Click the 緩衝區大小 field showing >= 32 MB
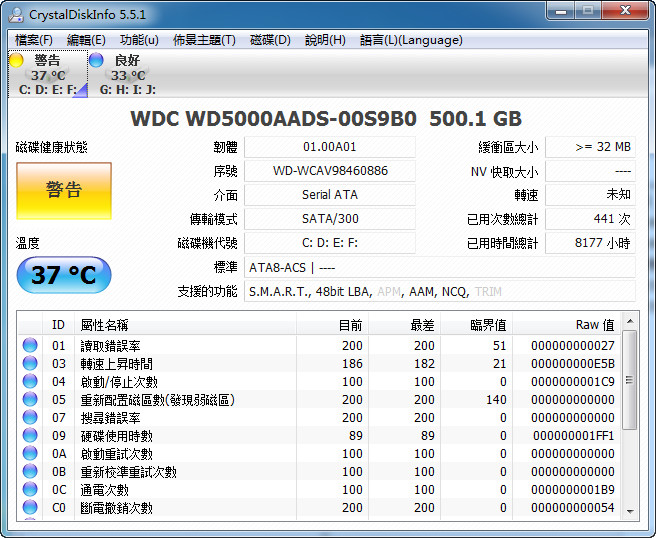 [x=590, y=147]
